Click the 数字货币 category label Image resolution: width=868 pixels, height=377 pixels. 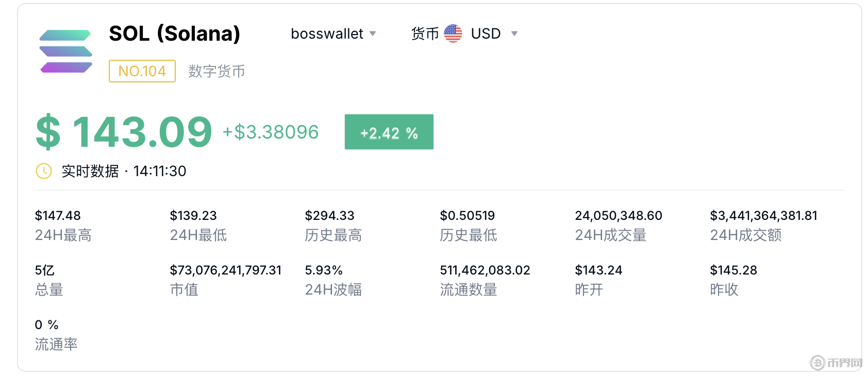click(216, 71)
